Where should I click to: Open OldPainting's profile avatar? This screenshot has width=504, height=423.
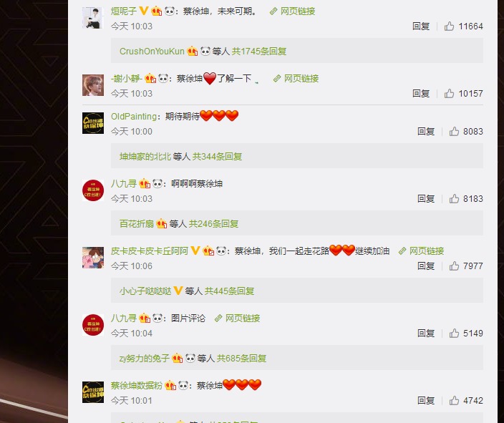point(93,123)
